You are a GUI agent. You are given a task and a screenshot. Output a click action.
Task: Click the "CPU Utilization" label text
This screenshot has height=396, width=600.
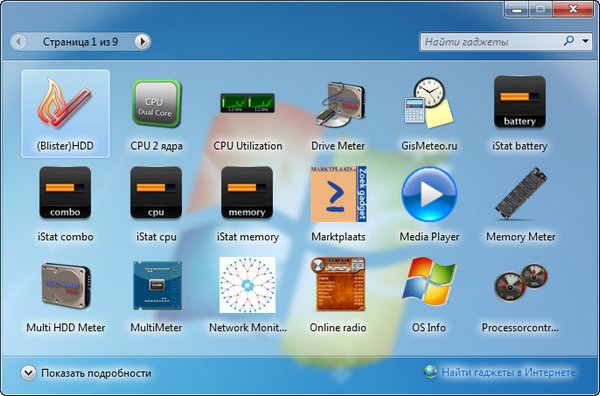tap(248, 146)
